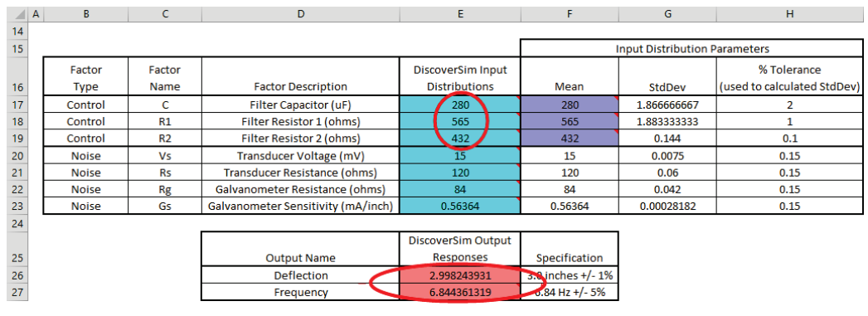This screenshot has height=316, width=868.
Task: Select column G header
Action: click(667, 14)
